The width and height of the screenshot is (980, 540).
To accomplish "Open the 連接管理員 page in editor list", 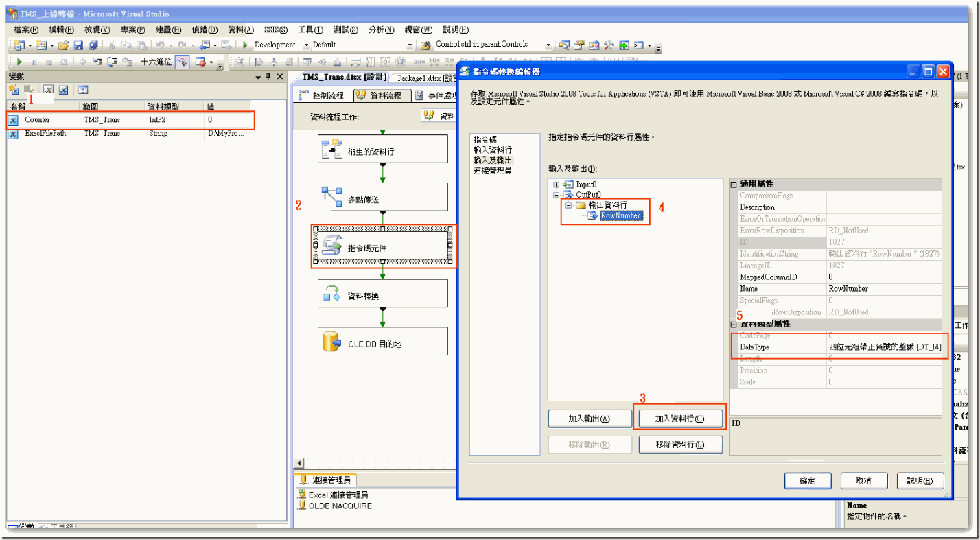I will coord(492,170).
